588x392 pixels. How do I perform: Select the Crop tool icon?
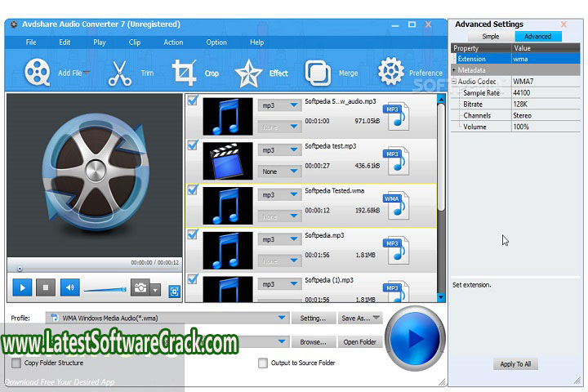(x=184, y=73)
